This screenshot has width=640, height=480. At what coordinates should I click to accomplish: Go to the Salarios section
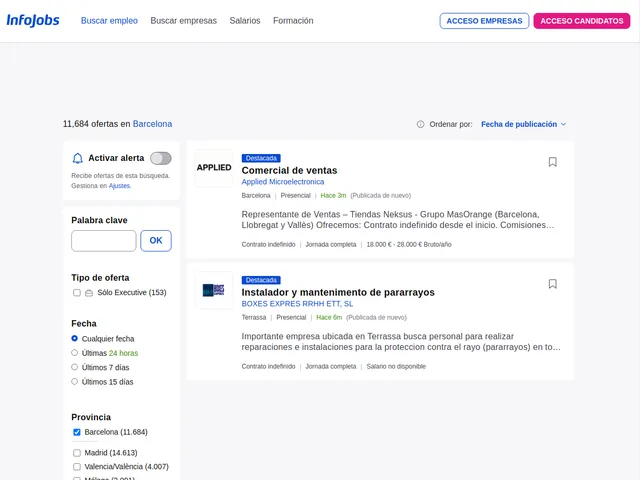245,21
